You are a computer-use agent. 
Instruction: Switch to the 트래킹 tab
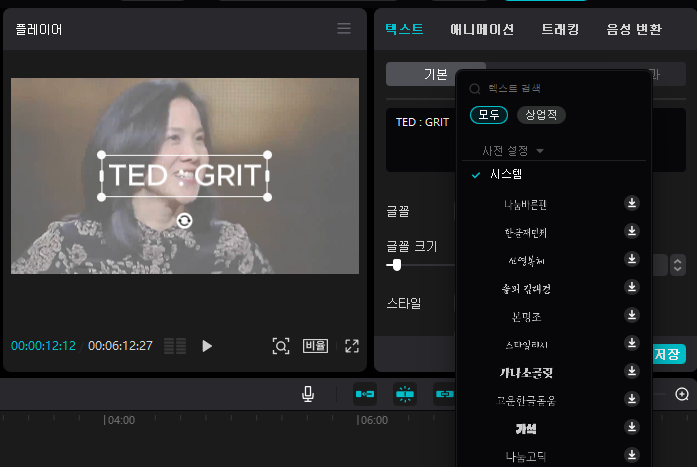click(560, 29)
